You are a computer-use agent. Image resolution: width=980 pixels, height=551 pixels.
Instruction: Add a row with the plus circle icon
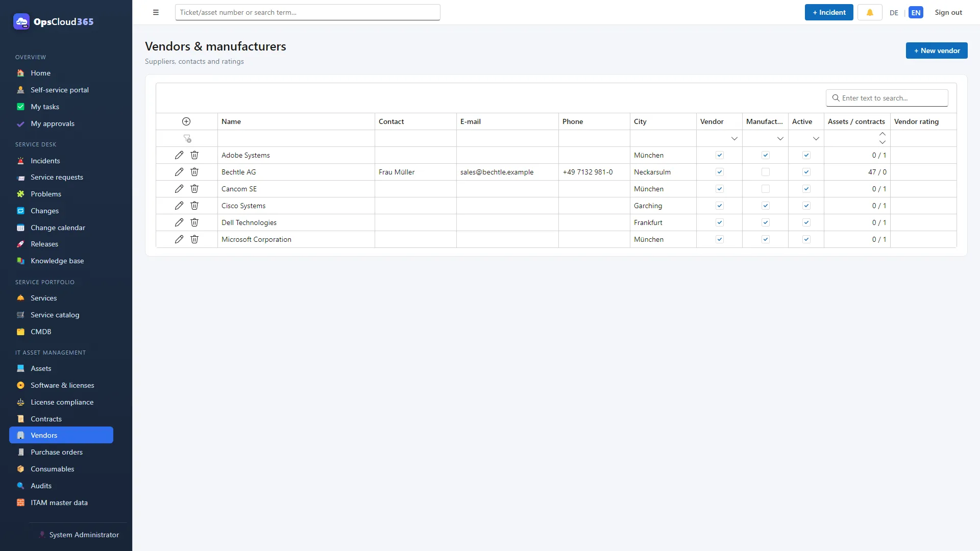point(186,121)
